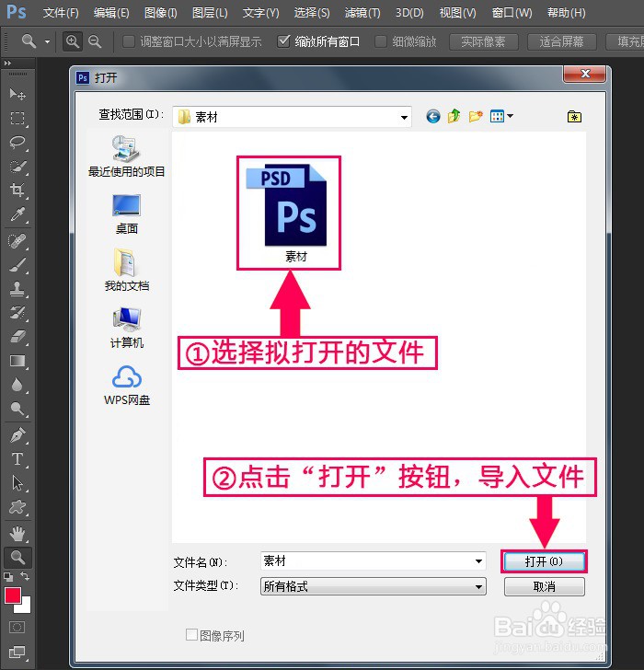Open 计算机 location
The image size is (644, 670).
[x=126, y=328]
